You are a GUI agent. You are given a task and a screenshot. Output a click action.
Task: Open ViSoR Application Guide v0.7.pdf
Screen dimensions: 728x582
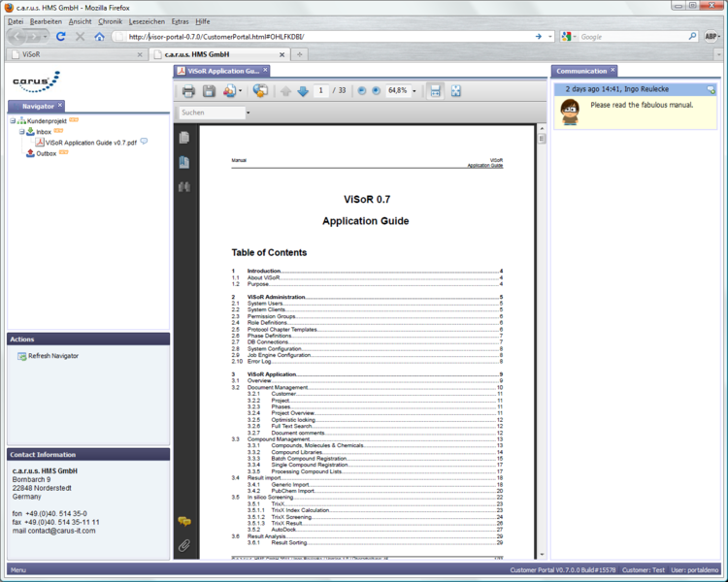click(x=91, y=143)
